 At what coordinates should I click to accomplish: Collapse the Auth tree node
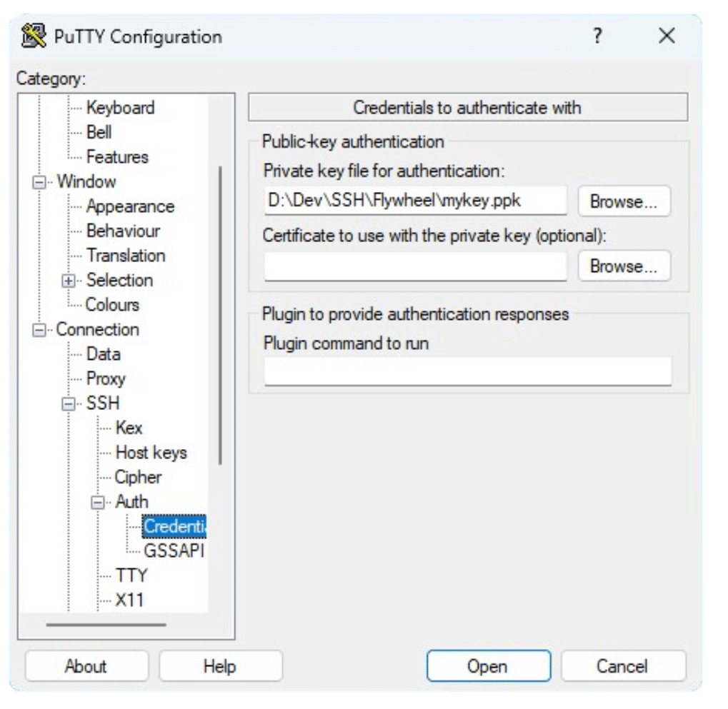click(x=98, y=503)
